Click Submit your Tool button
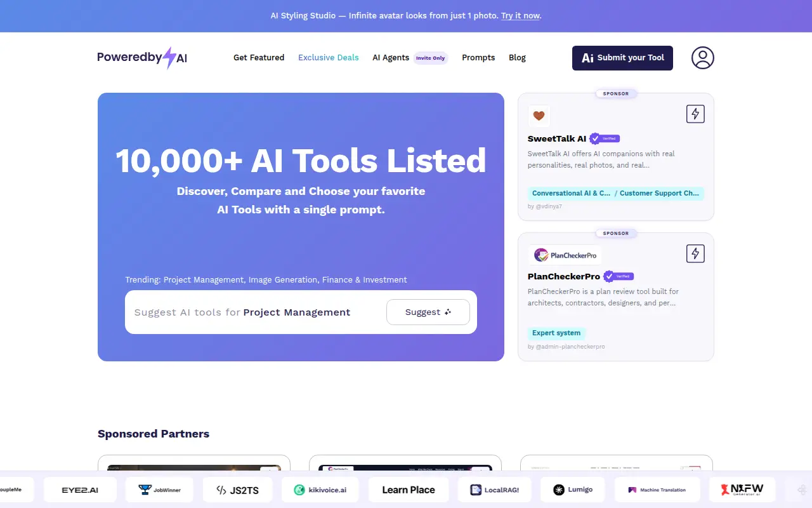 622,58
